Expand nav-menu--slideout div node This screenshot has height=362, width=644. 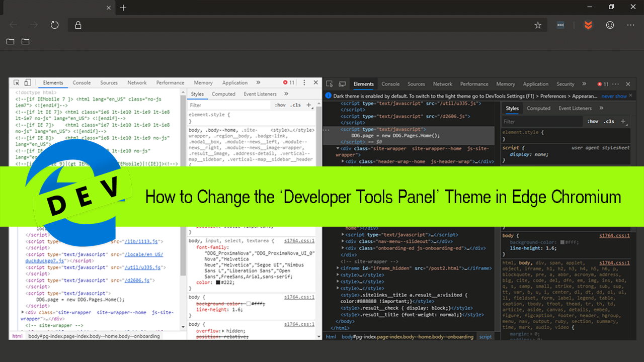343,241
